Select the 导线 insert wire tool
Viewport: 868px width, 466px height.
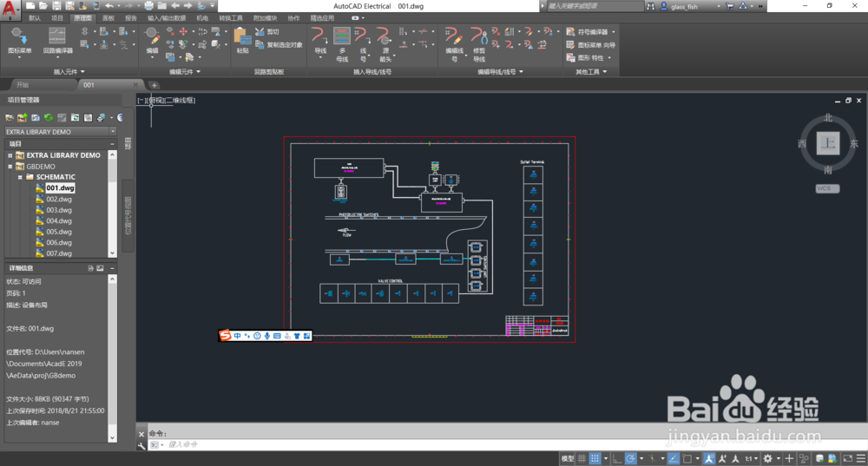click(x=320, y=42)
